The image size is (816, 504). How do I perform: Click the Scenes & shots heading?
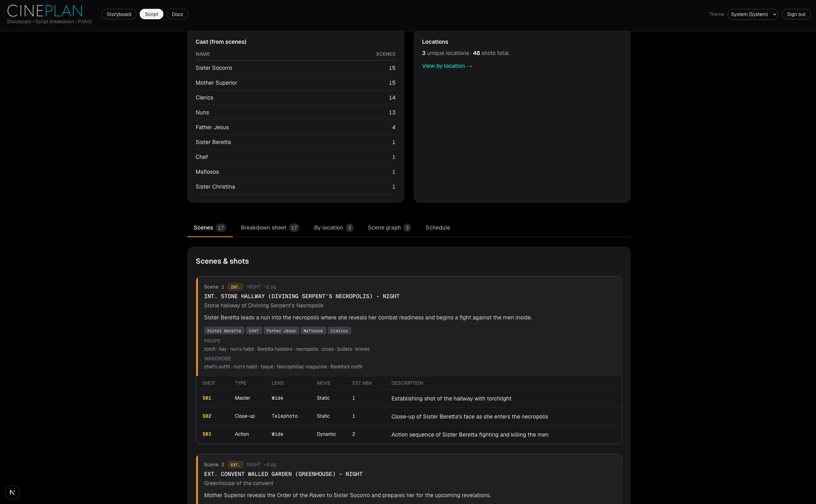pos(222,261)
